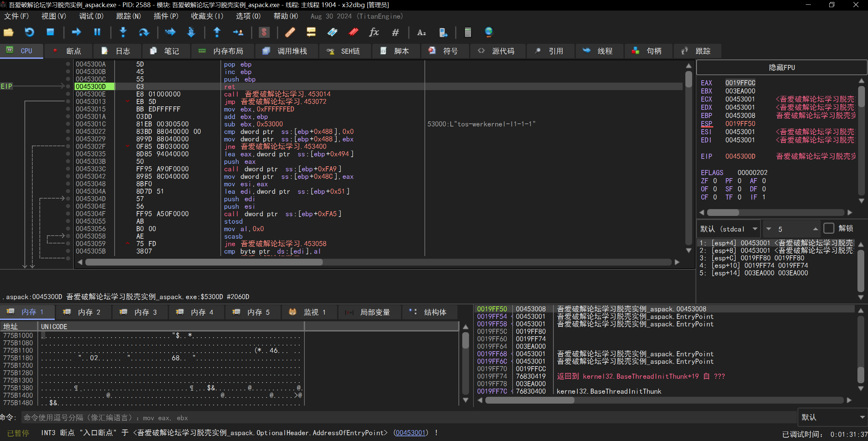This screenshot has width=868, height=441.
Task: Click the step over toolbar icon
Action: coord(144,32)
